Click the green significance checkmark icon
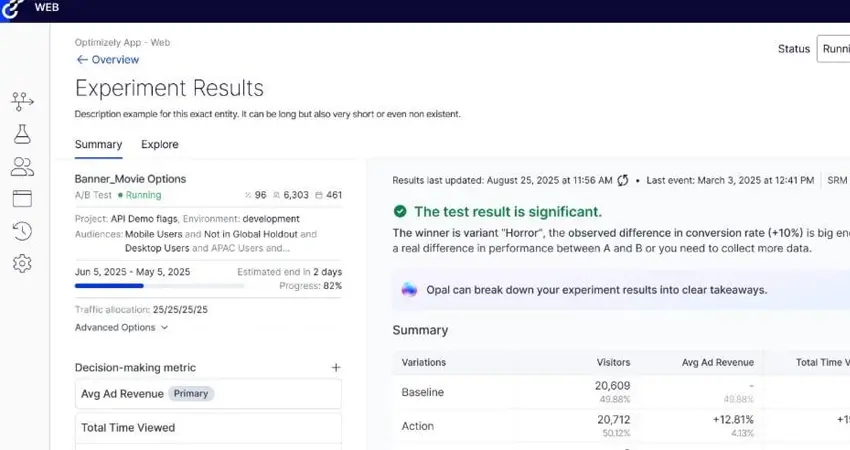 (400, 211)
